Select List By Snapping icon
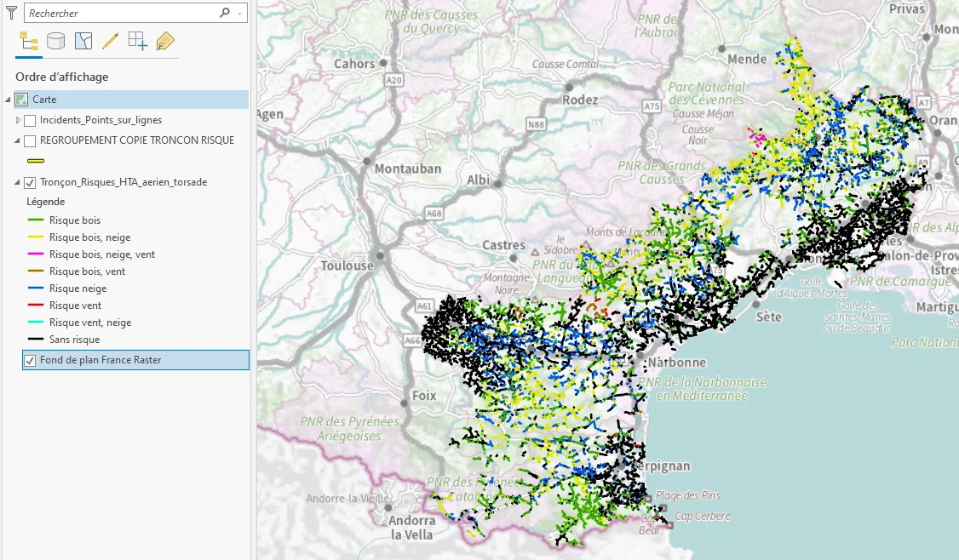The height and width of the screenshot is (560, 959). (x=138, y=41)
